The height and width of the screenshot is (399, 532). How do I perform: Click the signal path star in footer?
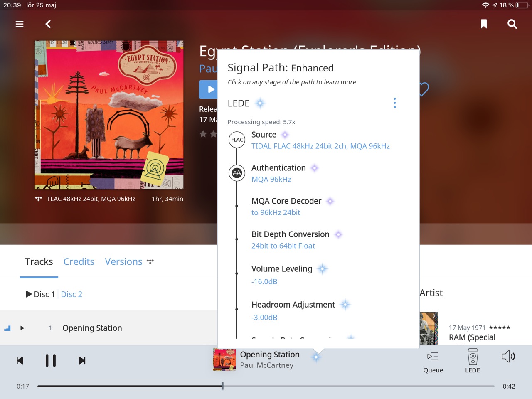316,357
